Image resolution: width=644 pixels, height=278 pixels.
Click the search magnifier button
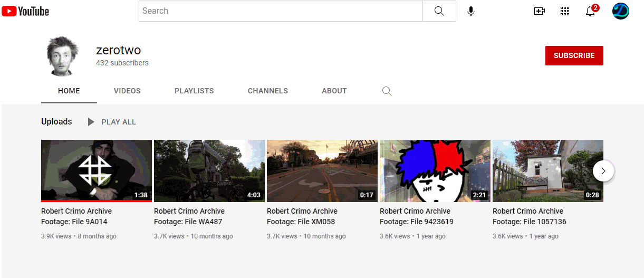(439, 11)
